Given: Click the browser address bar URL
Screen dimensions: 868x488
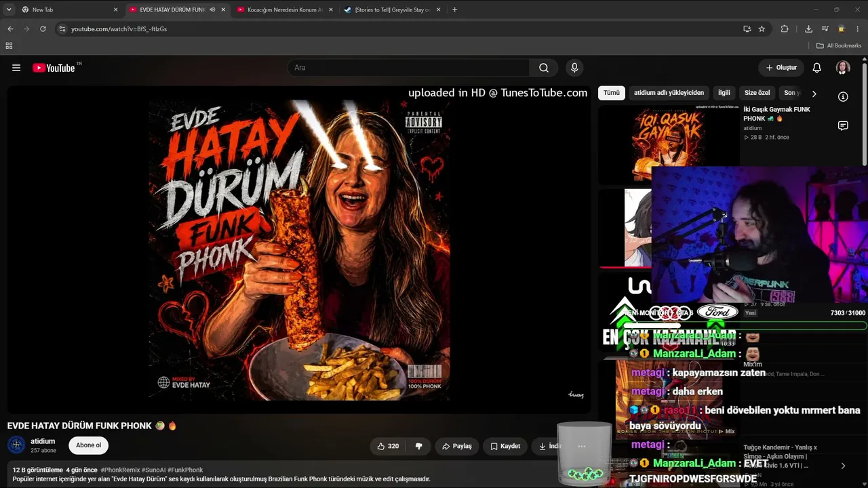Looking at the screenshot, I should tap(119, 29).
